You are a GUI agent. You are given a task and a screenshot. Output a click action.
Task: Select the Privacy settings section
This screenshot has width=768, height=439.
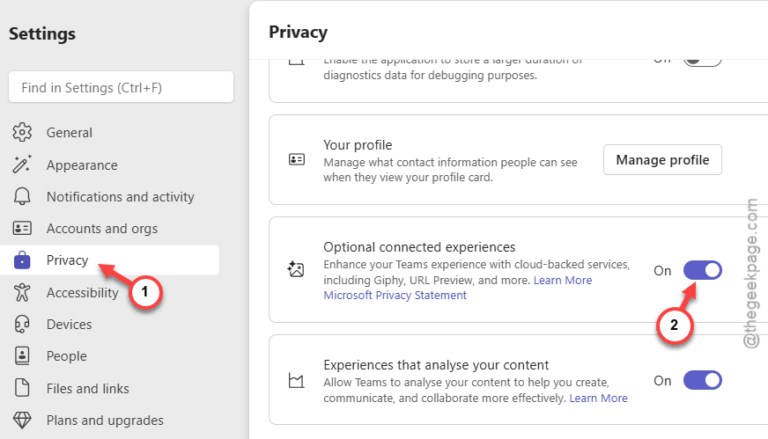109,260
